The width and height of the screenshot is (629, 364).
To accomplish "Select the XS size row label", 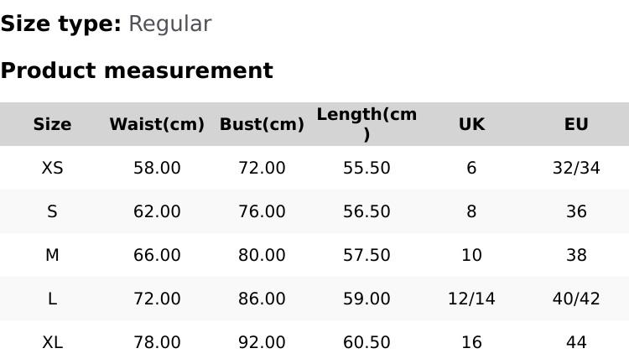I will pos(52,168).
